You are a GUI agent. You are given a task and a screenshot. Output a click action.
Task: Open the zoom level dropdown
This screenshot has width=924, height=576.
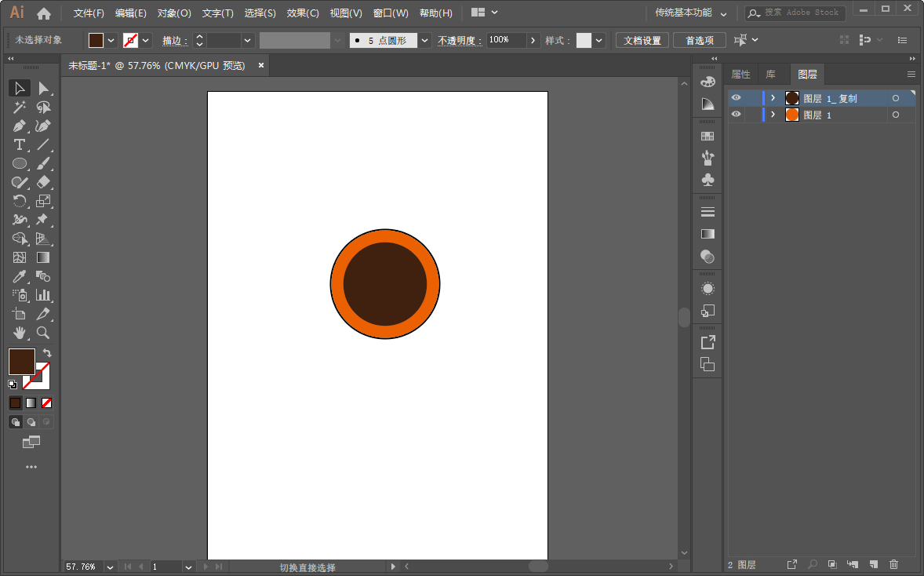tap(110, 567)
